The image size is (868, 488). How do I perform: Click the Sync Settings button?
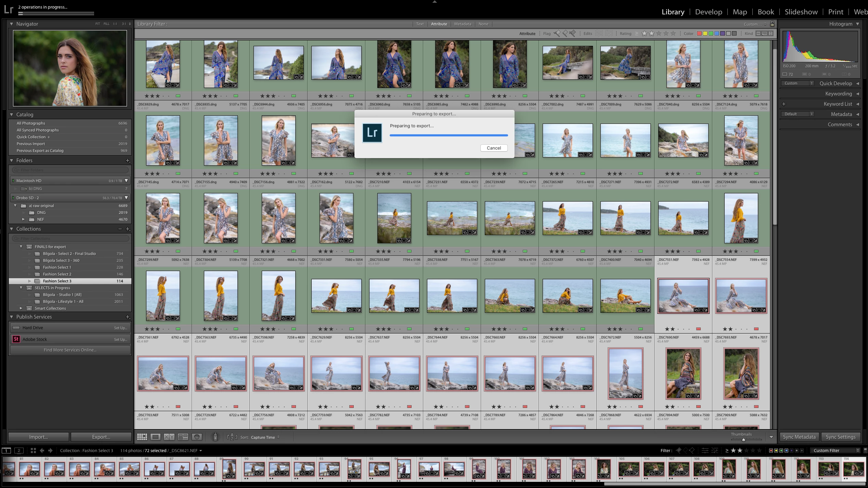pyautogui.click(x=840, y=437)
